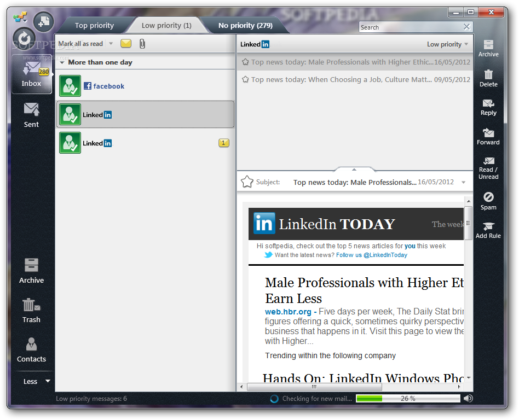The width and height of the screenshot is (519, 420).
Task: Expand subject header details arrow
Action: (463, 182)
